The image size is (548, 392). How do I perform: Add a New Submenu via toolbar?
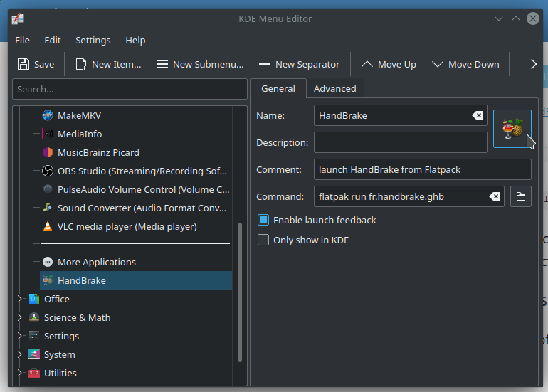[200, 64]
